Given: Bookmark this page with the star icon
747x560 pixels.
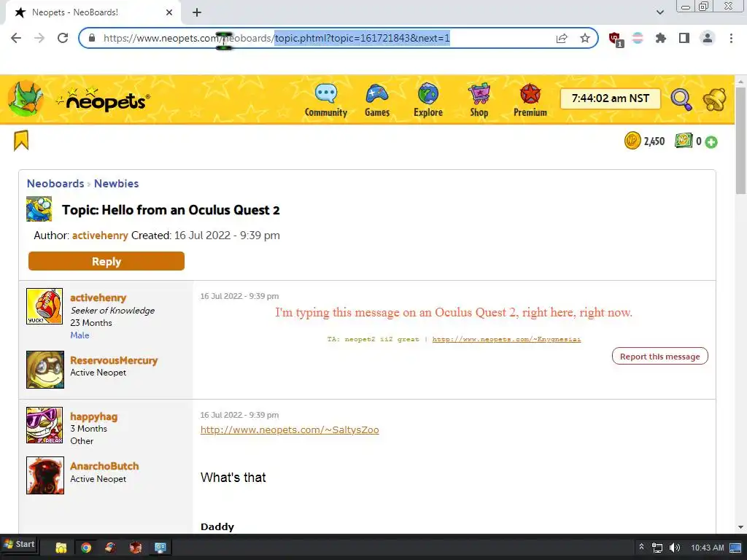Looking at the screenshot, I should 584,38.
